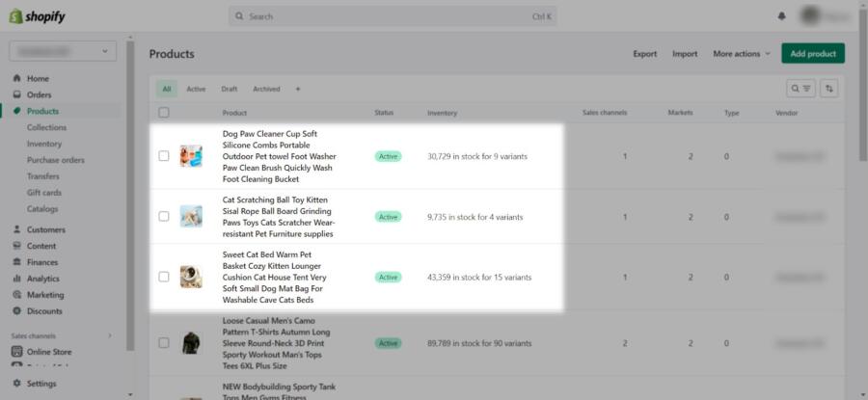
Task: Select the Loose Casual Men's Camo checkbox
Action: coord(164,343)
